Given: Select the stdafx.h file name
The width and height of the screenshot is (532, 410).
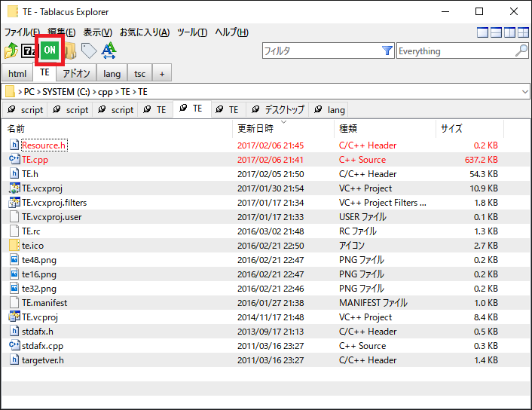Looking at the screenshot, I should [x=38, y=332].
